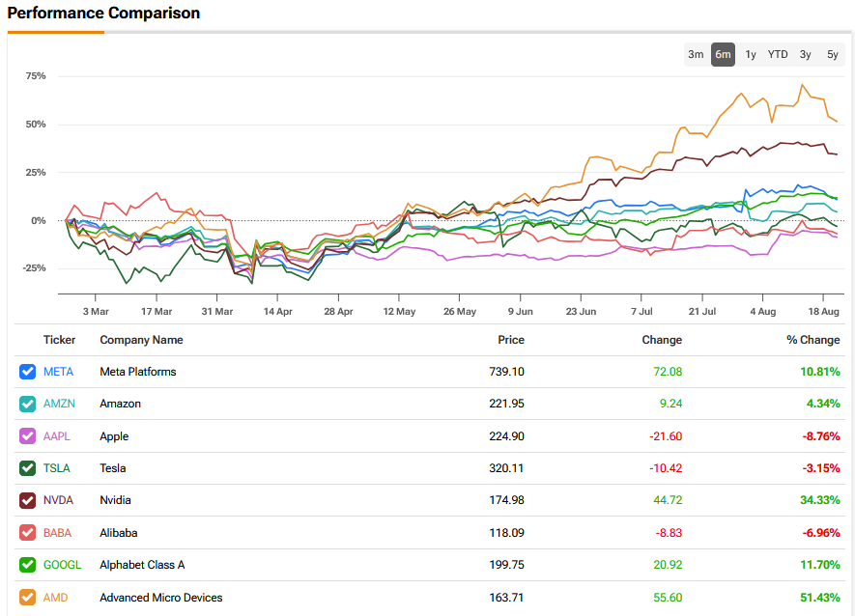Screen dimensions: 855x616
Task: Click the Company Name column header
Action: point(141,340)
